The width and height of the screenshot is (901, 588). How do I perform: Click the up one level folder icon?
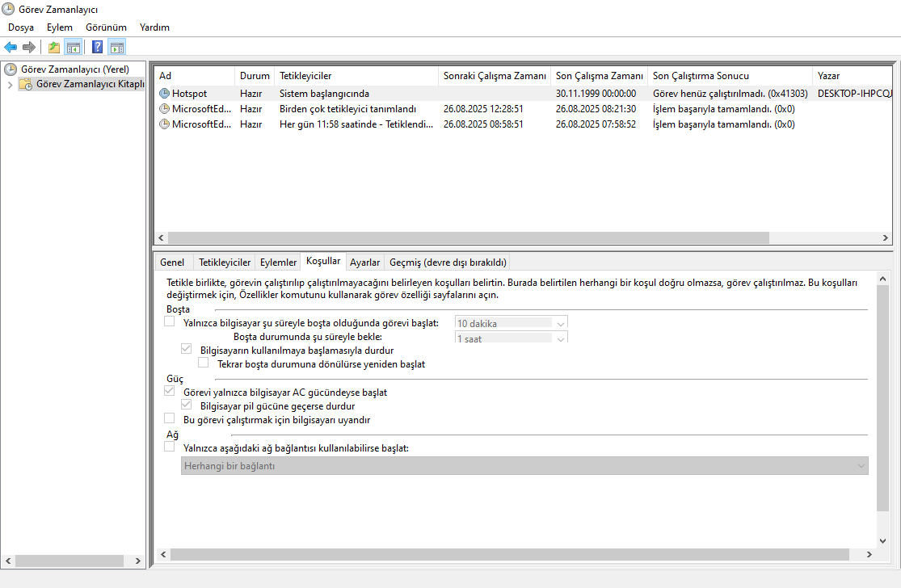pos(54,47)
